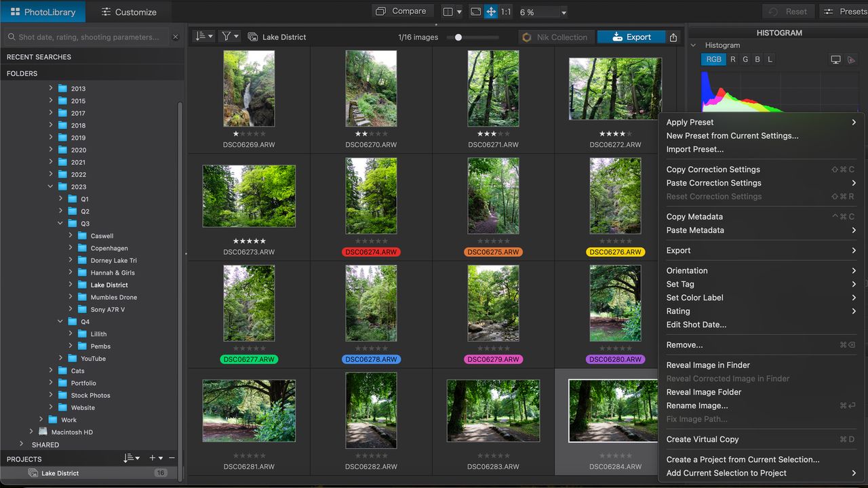868x488 pixels.
Task: Open the filter funnel dropdown
Action: [231, 37]
